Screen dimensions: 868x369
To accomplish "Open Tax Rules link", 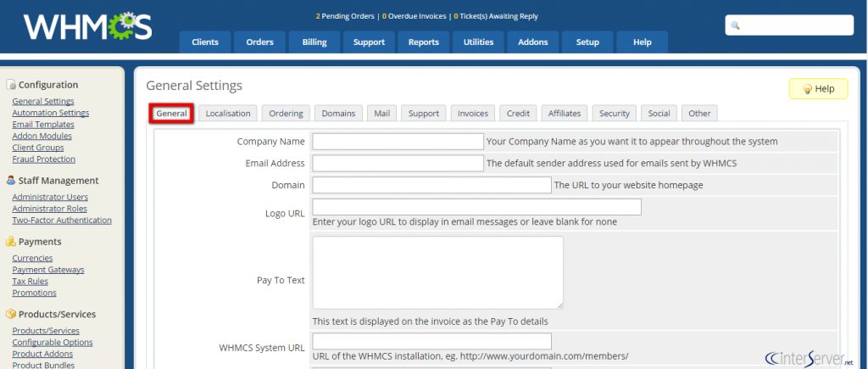I will [x=30, y=281].
